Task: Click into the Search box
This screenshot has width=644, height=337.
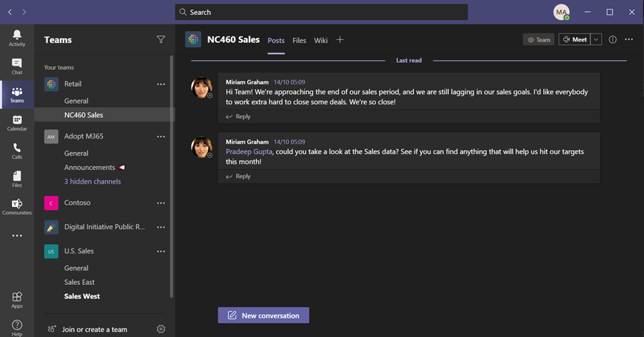Action: 321,12
